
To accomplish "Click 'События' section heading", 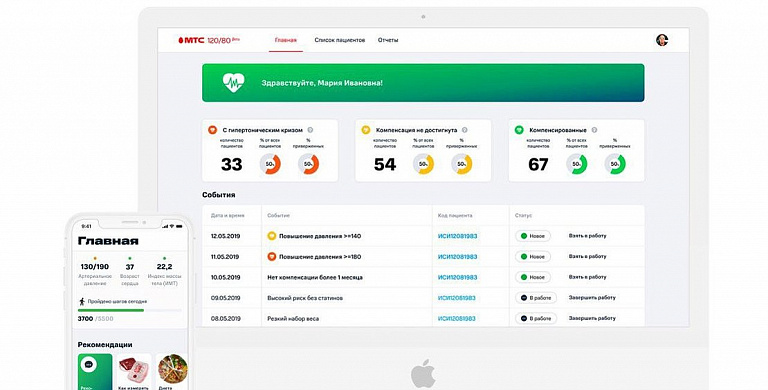I will 218,195.
